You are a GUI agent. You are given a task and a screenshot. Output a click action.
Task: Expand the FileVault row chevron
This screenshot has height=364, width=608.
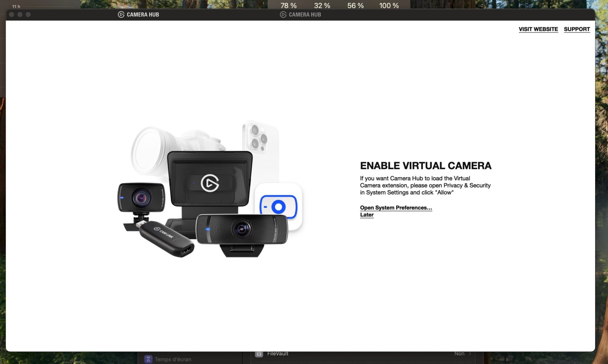(470, 354)
